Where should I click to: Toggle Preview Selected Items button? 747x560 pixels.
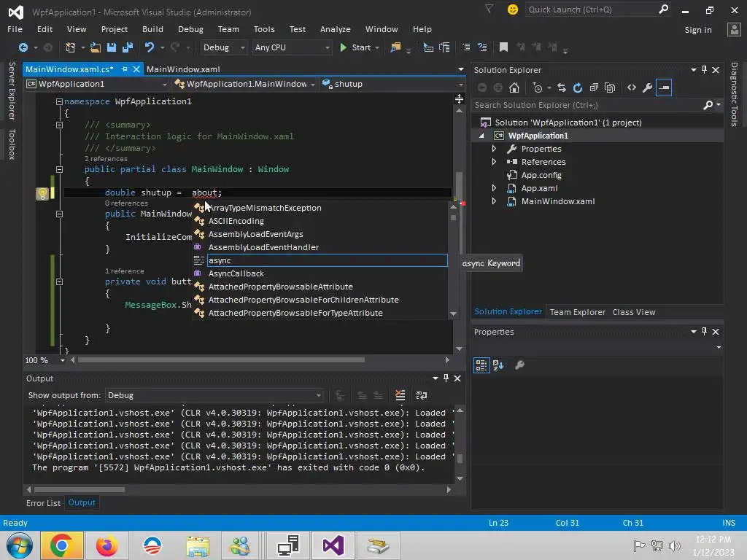664,87
